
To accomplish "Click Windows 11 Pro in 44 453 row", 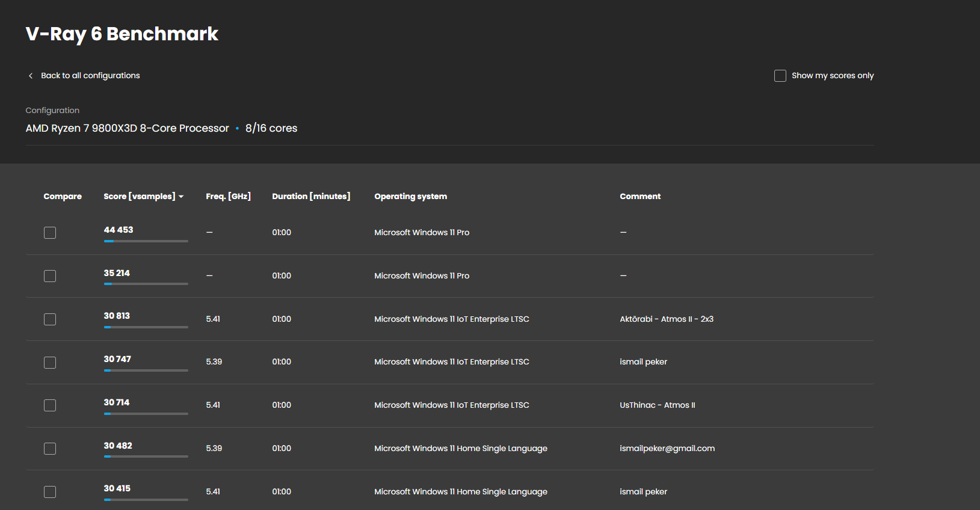I will click(x=422, y=233).
